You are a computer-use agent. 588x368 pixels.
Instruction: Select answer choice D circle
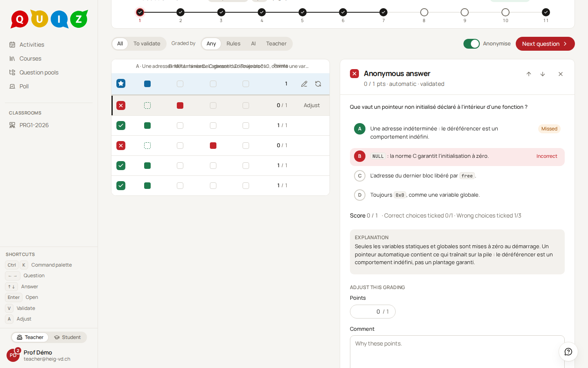pos(360,195)
